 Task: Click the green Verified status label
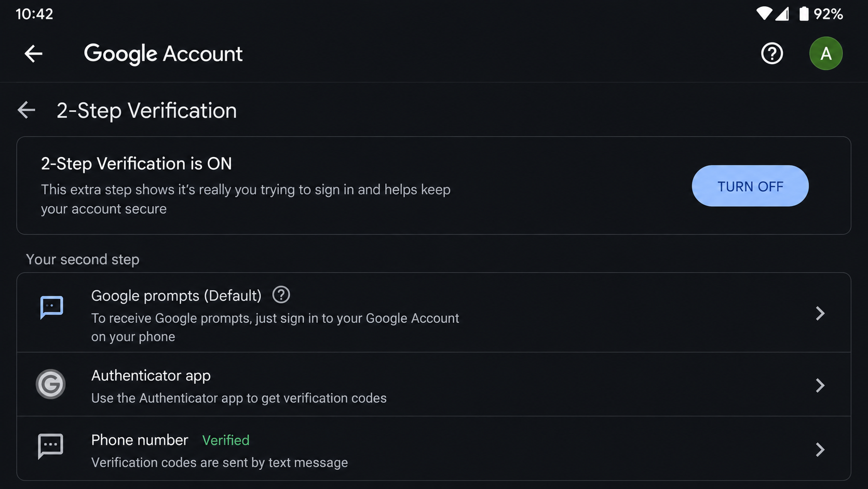coord(226,440)
